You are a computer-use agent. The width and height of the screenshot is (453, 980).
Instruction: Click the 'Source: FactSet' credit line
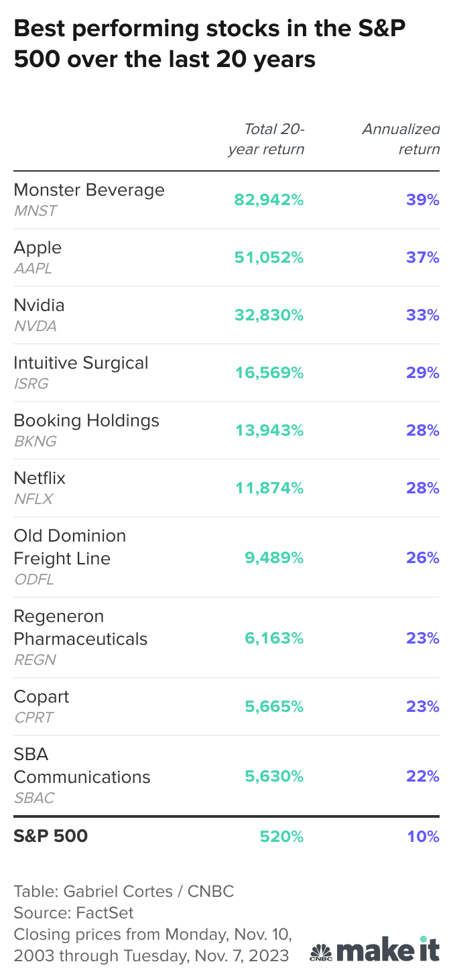tap(74, 912)
